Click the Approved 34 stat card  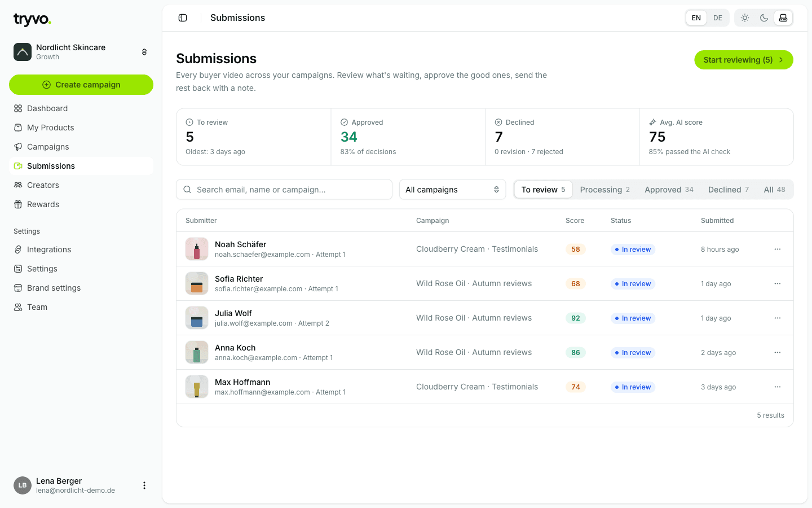coord(408,137)
